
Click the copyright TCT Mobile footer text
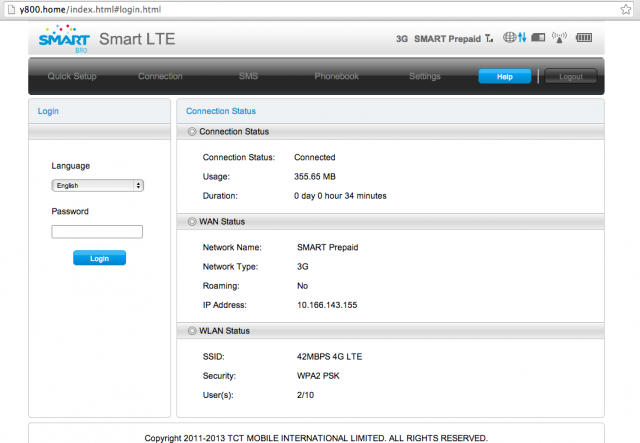coord(316,438)
